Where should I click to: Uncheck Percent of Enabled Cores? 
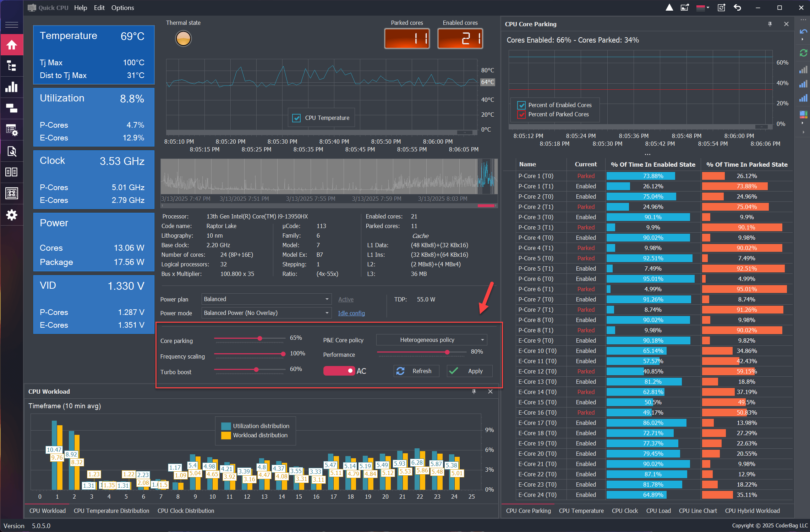coord(521,105)
